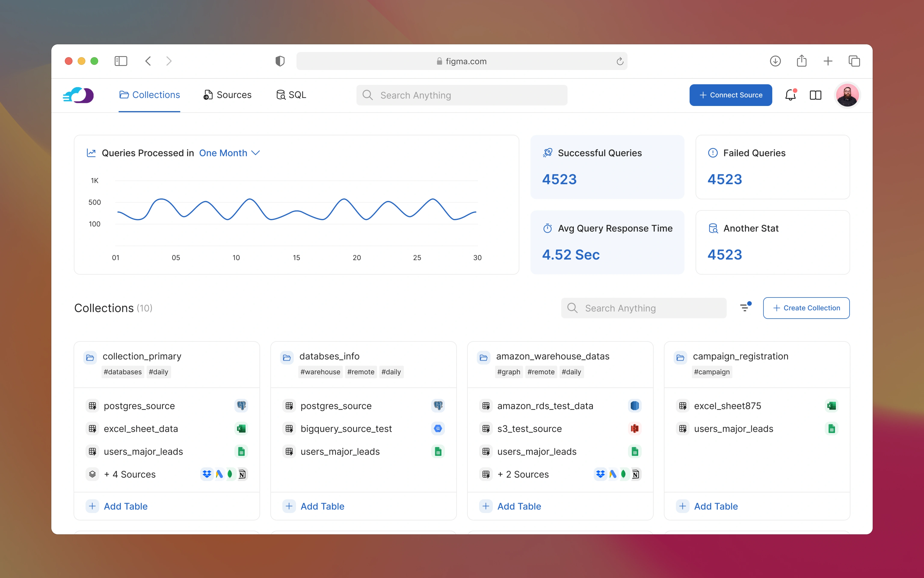Viewport: 924px width, 578px height.
Task: Open amazon_rds_test_data table row
Action: tap(560, 406)
